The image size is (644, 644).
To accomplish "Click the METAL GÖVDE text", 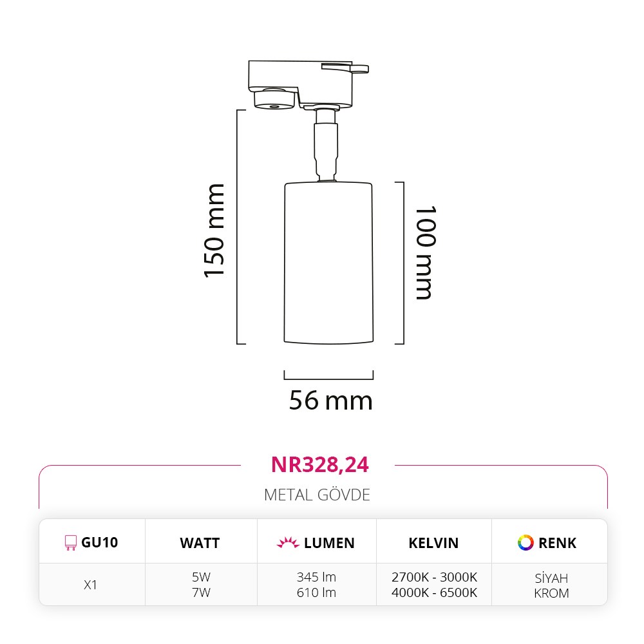I will [317, 495].
